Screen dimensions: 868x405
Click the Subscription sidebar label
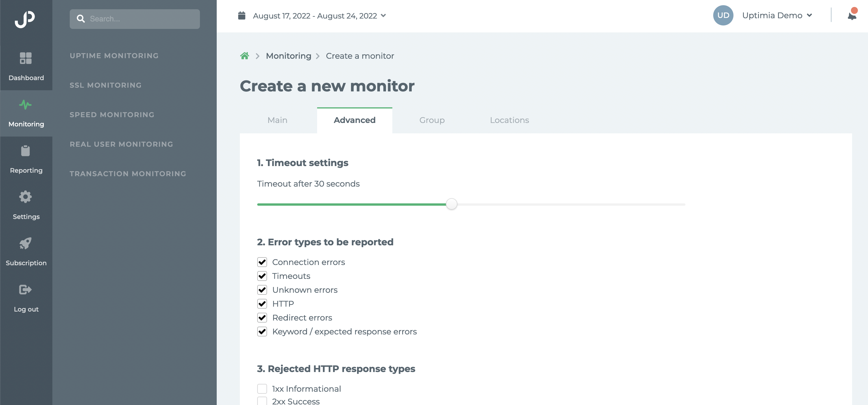coord(26,263)
